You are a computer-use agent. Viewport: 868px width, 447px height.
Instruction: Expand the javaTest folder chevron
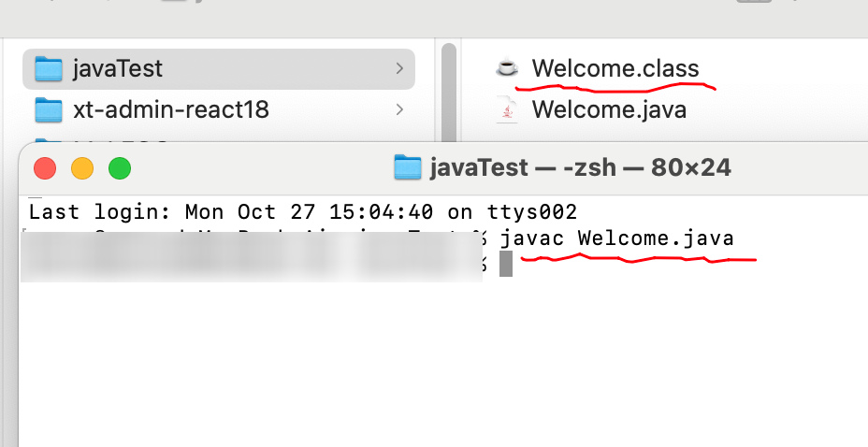(x=399, y=68)
